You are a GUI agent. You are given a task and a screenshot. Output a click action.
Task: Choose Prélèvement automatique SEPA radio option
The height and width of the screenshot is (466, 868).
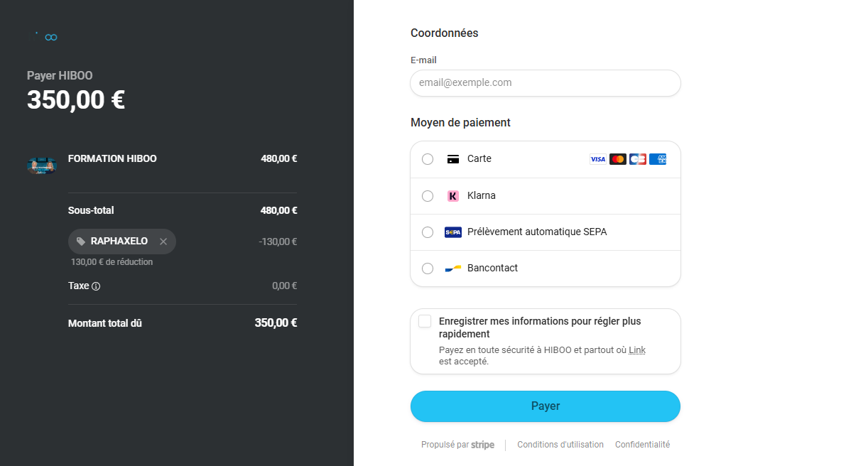(428, 232)
